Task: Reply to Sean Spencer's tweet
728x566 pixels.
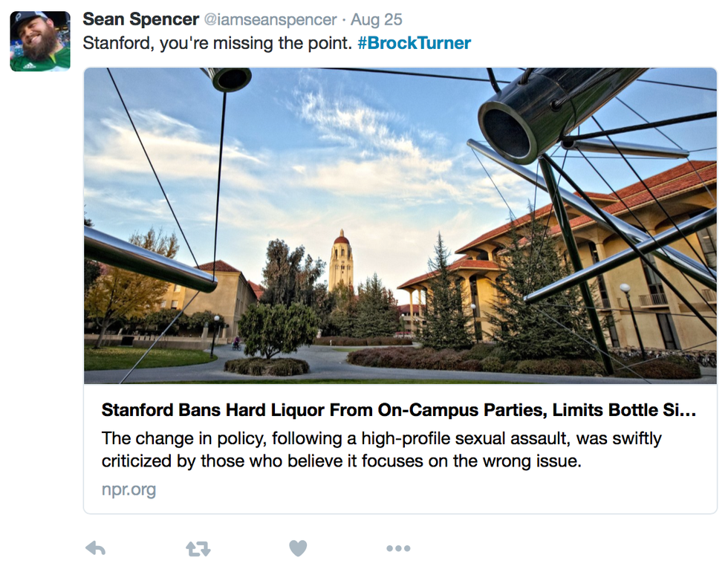Action: (95, 548)
